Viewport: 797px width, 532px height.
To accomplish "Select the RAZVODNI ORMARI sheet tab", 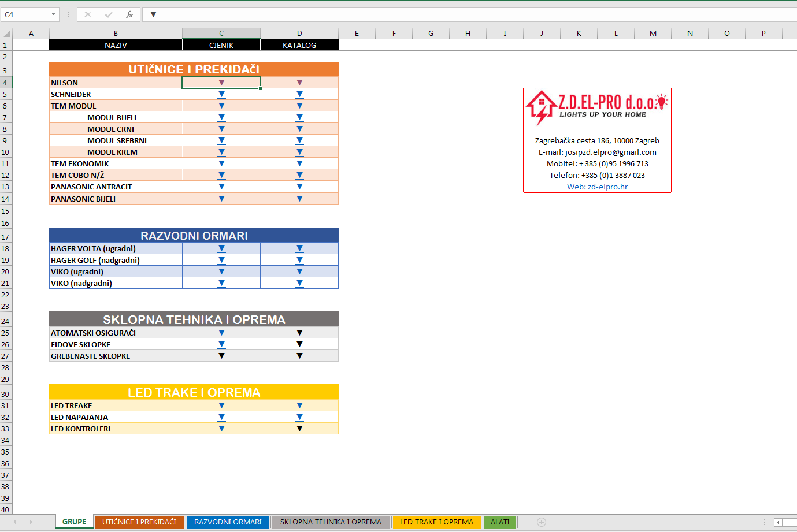I will pyautogui.click(x=228, y=522).
